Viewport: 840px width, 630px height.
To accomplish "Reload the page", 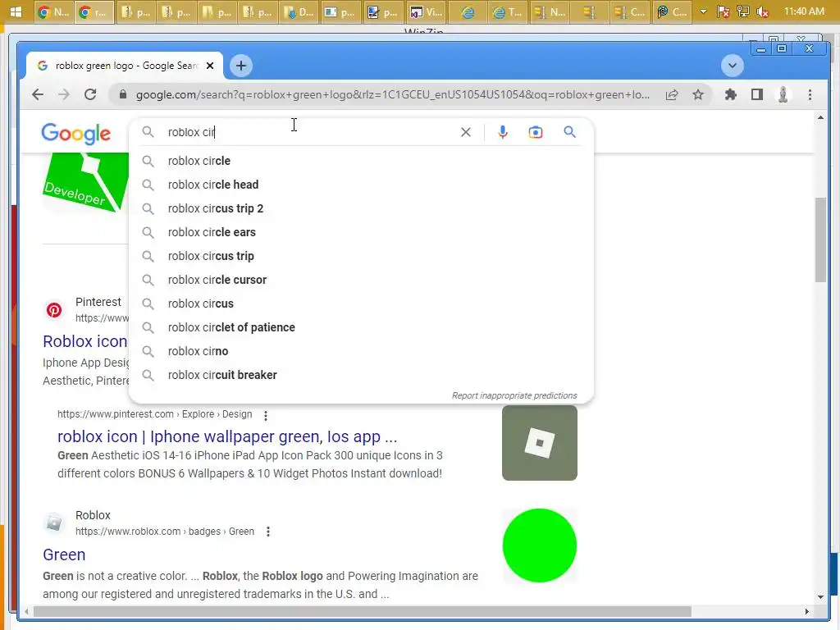I will tap(90, 95).
